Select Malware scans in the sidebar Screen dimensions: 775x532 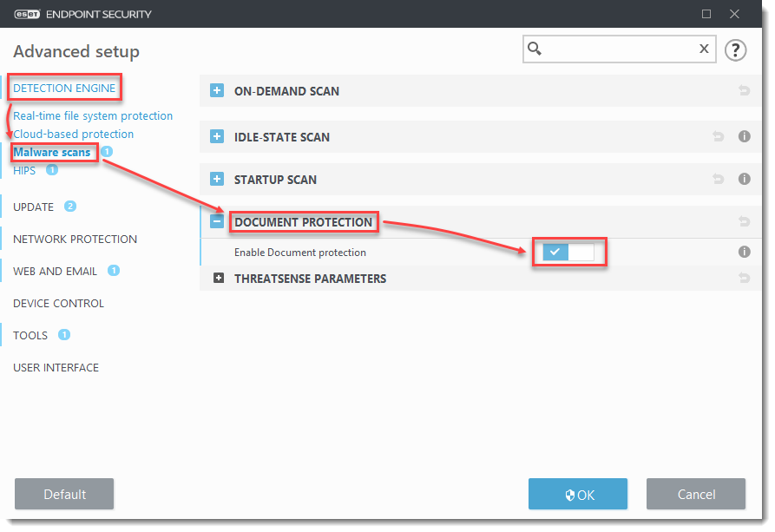53,152
